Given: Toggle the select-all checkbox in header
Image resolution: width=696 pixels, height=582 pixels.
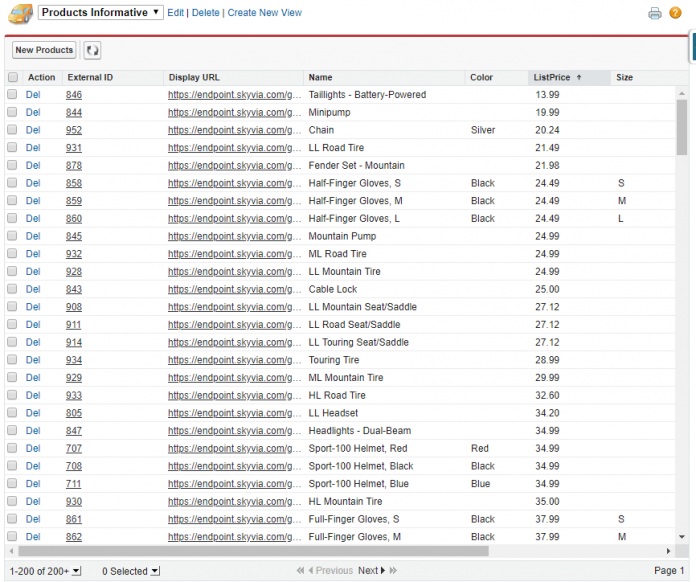Looking at the screenshot, I should click(x=13, y=78).
